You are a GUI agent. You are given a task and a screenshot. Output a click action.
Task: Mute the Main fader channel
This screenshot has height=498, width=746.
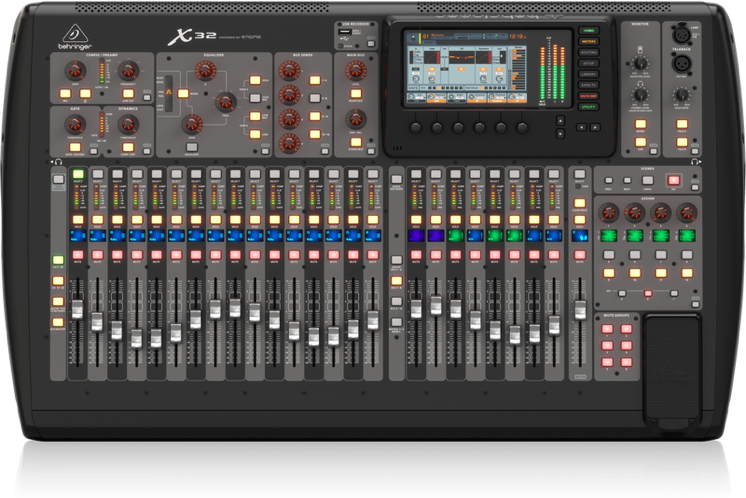[579, 255]
